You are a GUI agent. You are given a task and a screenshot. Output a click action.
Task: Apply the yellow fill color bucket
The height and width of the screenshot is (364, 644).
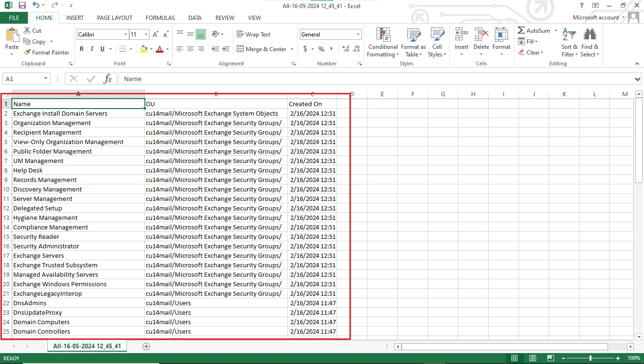[x=143, y=49]
